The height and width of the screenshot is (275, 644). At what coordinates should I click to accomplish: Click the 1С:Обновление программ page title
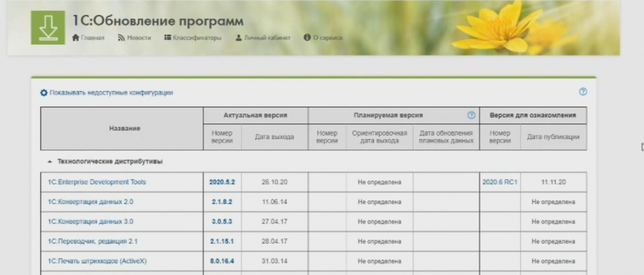coord(158,21)
